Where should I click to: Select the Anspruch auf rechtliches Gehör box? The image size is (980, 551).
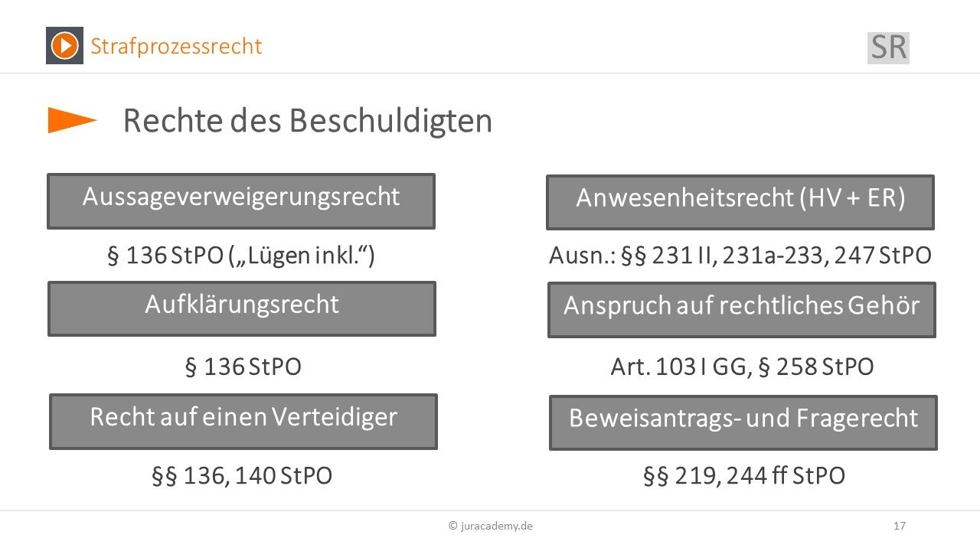click(742, 309)
